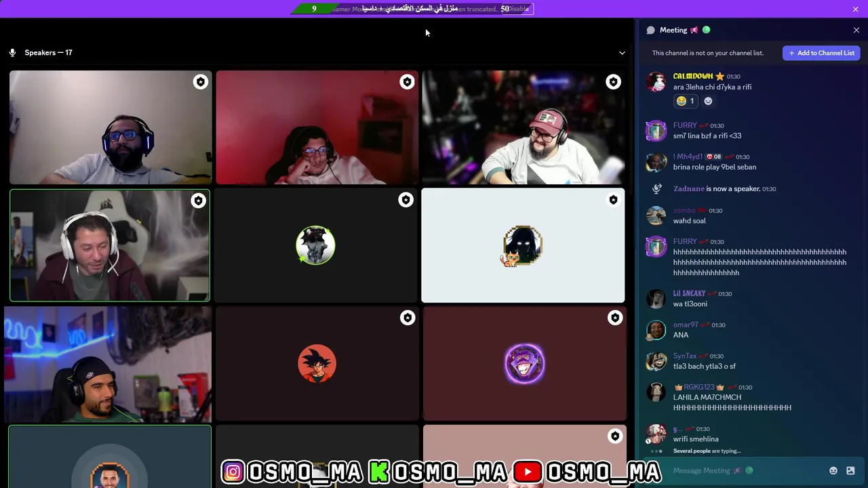
Task: Open the neon-lit room webcam tile
Action: 108,364
